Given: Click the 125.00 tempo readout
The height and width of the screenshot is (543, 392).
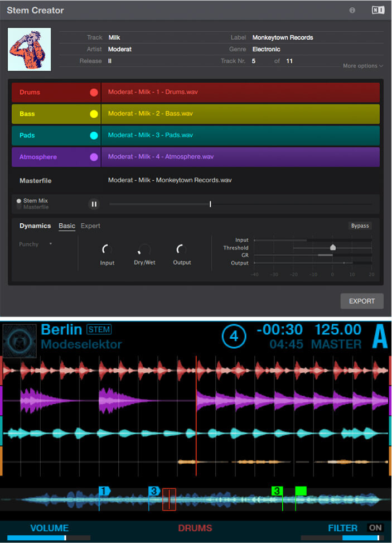Looking at the screenshot, I should [x=338, y=330].
